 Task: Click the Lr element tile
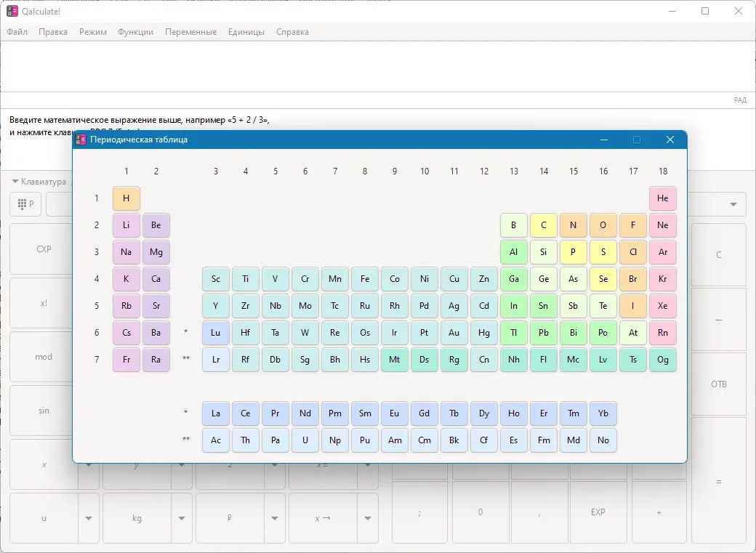[x=215, y=360]
